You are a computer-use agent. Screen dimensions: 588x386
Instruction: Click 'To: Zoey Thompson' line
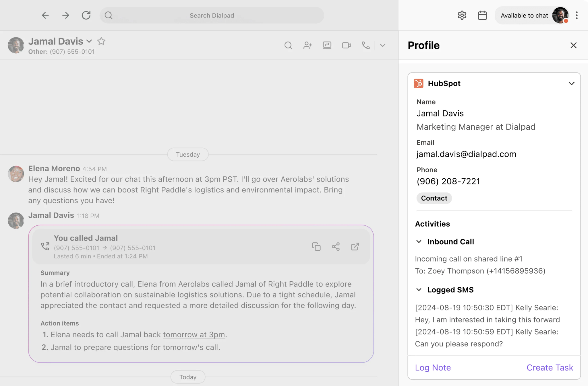(x=480, y=271)
